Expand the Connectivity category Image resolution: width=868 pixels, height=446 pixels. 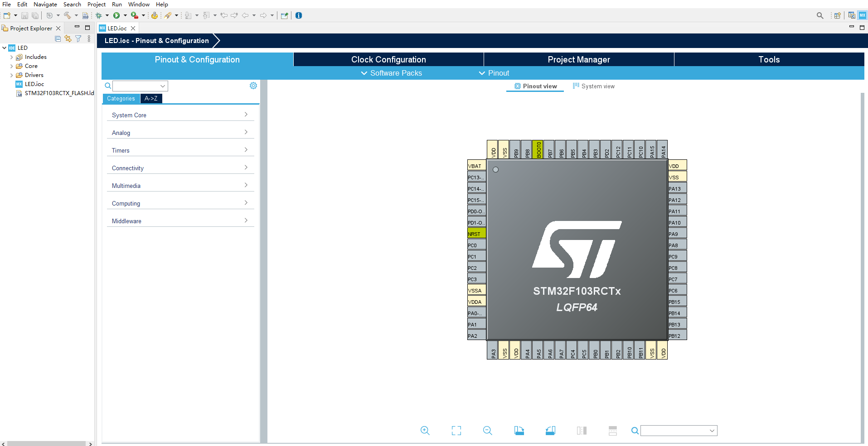180,168
